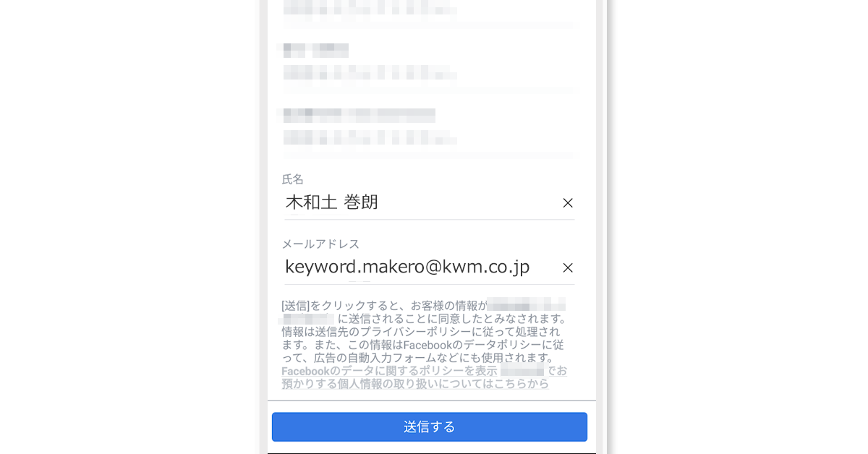Submit the form with 送信する button
Image resolution: width=868 pixels, height=454 pixels.
(x=430, y=427)
